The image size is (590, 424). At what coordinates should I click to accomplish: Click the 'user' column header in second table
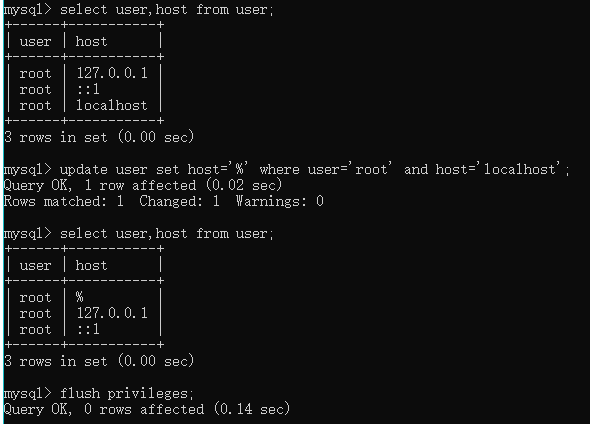[x=35, y=266]
